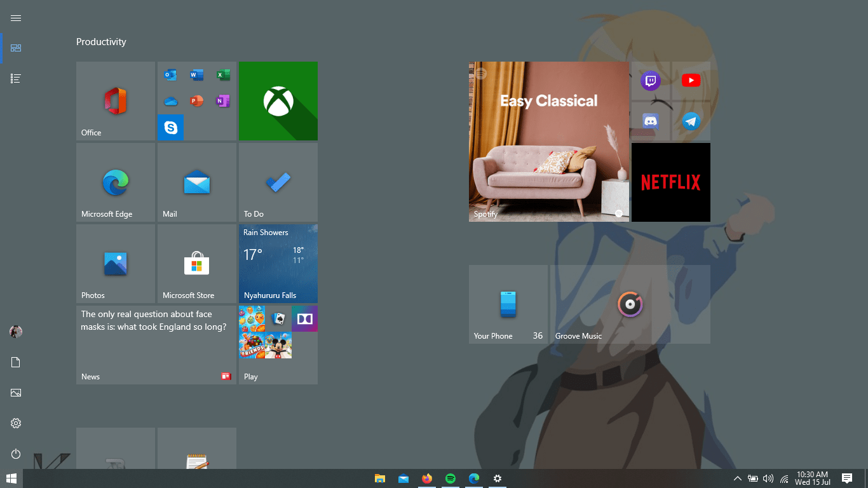868x488 pixels.
Task: Open the Mail tile in Start
Action: click(x=197, y=182)
